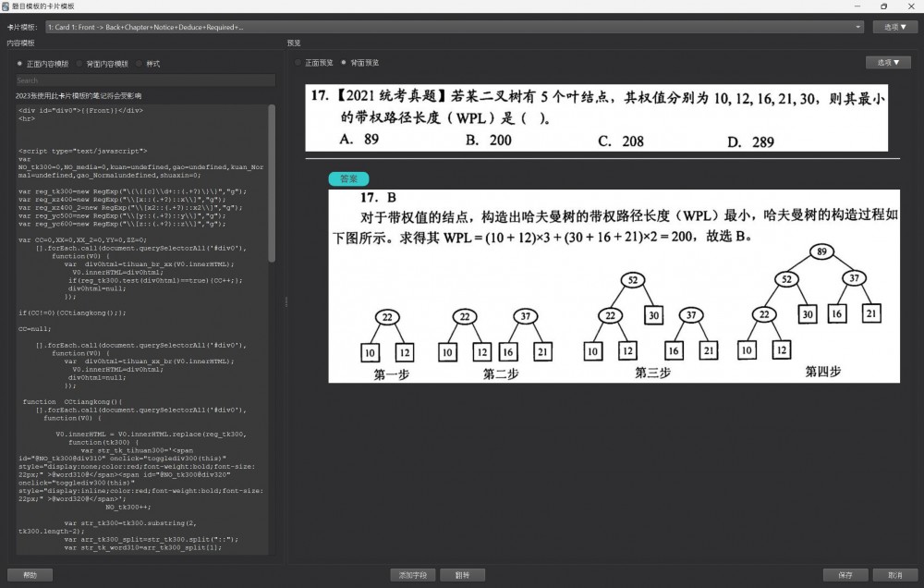Click the Search field in template editor

(145, 80)
